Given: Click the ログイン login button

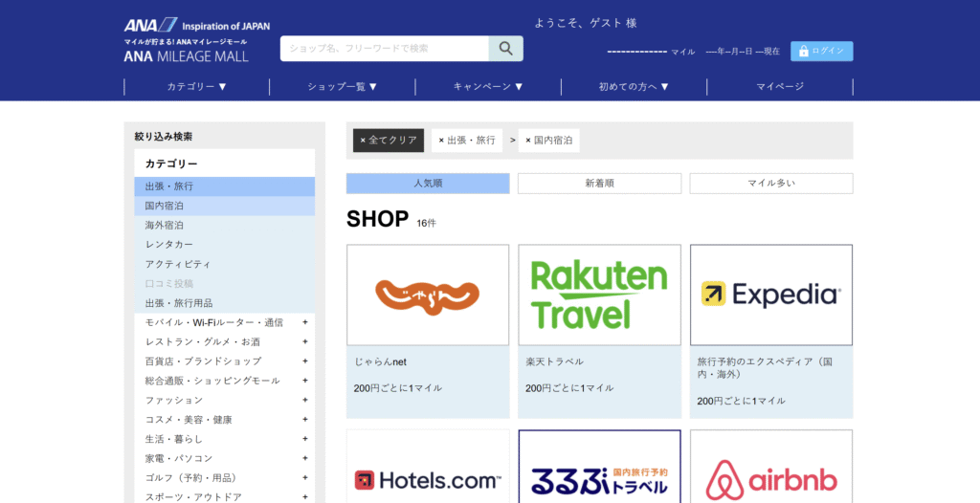Looking at the screenshot, I should [x=821, y=51].
